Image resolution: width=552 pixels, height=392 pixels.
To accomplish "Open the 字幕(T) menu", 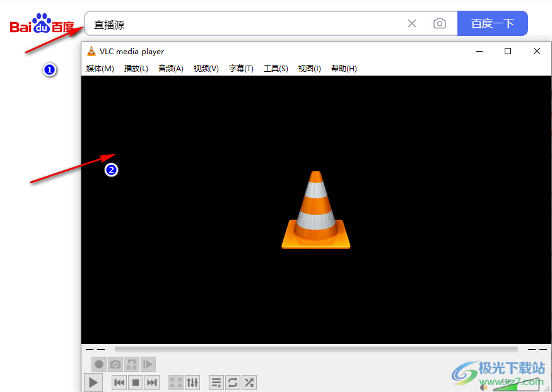I will (241, 69).
